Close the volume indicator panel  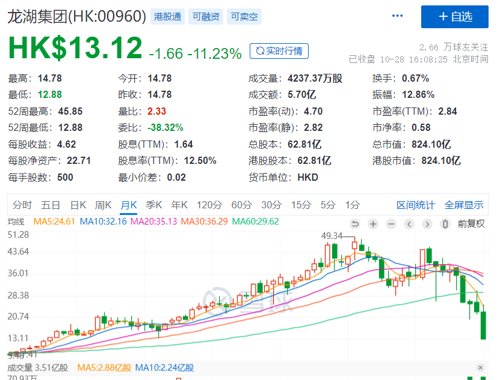click(x=480, y=367)
